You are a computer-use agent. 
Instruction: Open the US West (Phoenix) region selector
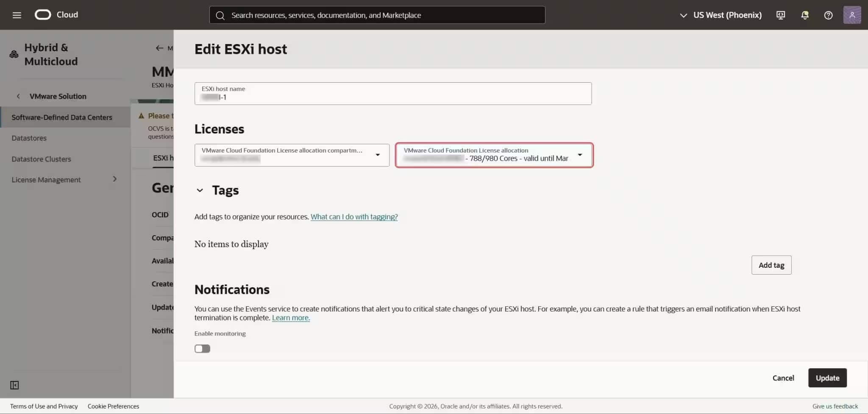[726, 15]
